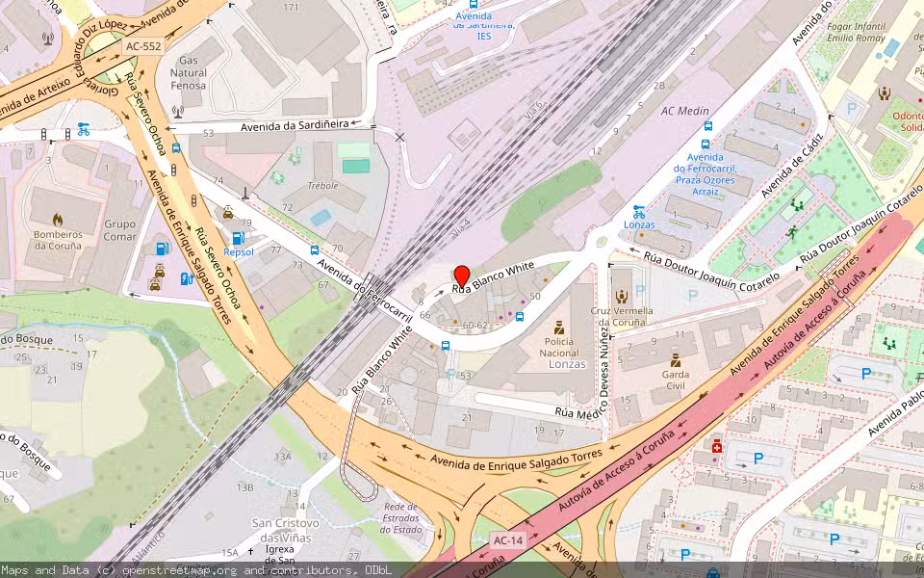Click the bicycle icon near the AC-552 roundabout
This screenshot has height=578, width=924.
tap(84, 130)
